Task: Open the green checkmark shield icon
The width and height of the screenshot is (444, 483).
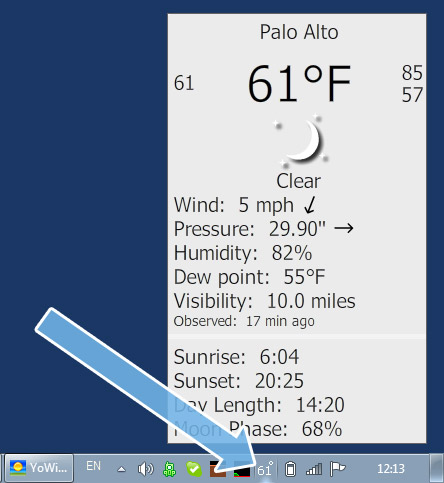Action: (194, 469)
